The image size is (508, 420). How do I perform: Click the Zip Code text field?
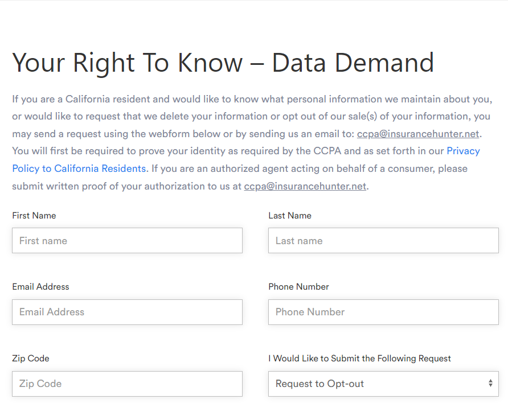(x=127, y=384)
